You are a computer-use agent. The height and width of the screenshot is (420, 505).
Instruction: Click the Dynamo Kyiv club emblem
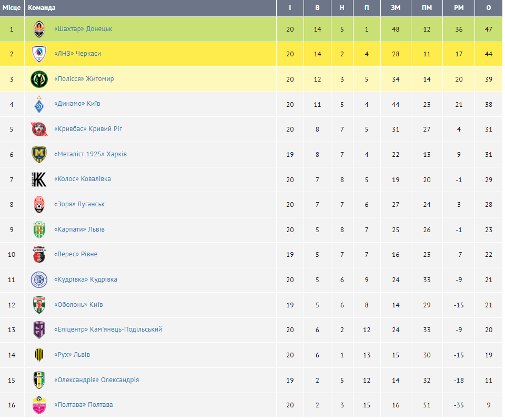tap(39, 104)
